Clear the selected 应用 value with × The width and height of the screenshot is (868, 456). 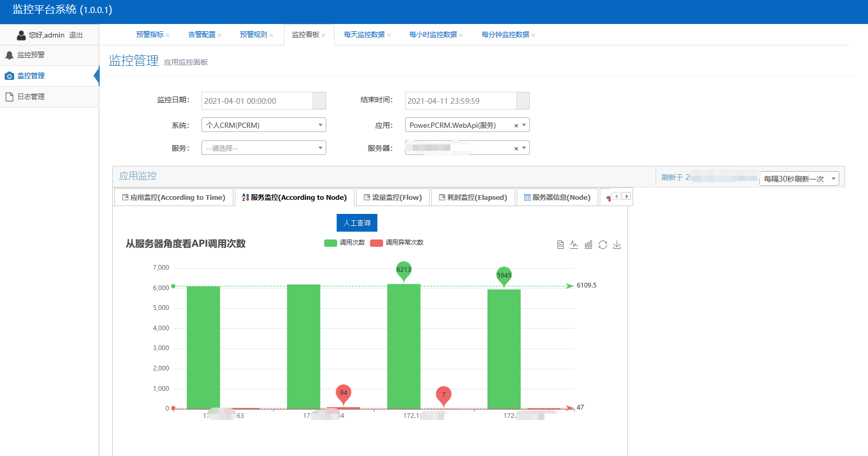pyautogui.click(x=516, y=126)
